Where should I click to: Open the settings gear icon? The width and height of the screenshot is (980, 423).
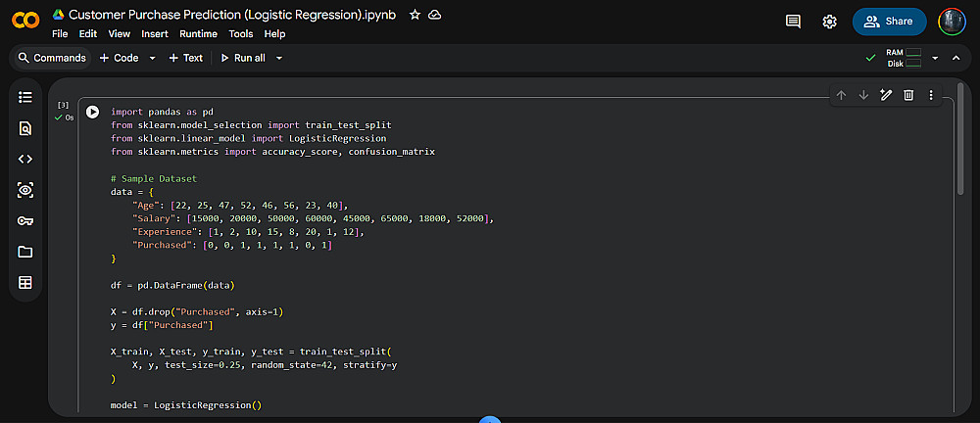tap(830, 22)
